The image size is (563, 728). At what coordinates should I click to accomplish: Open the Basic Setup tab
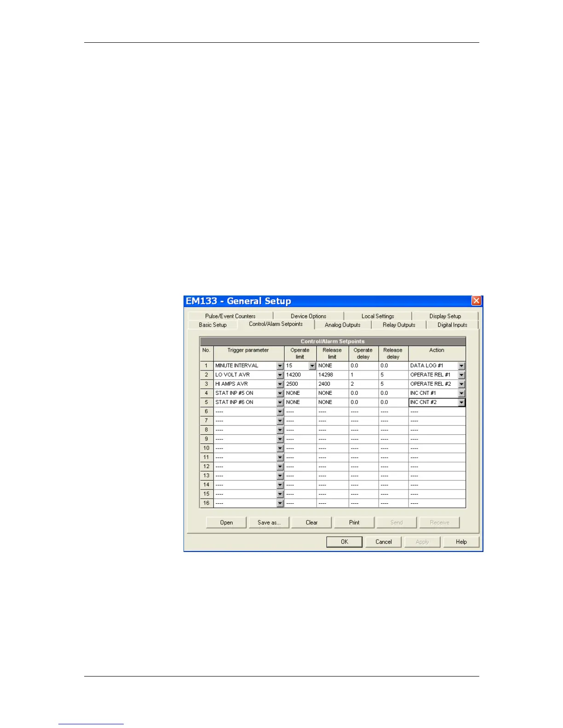click(x=213, y=325)
